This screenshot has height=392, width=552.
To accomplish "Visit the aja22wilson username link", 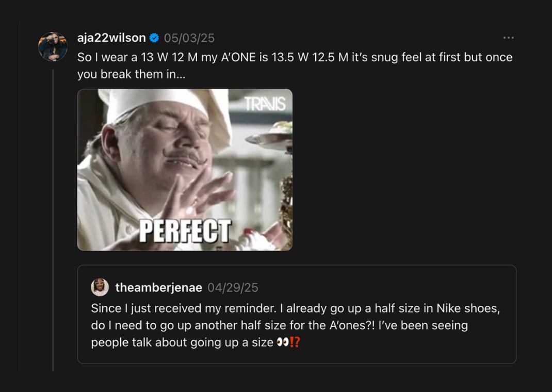I will (111, 38).
